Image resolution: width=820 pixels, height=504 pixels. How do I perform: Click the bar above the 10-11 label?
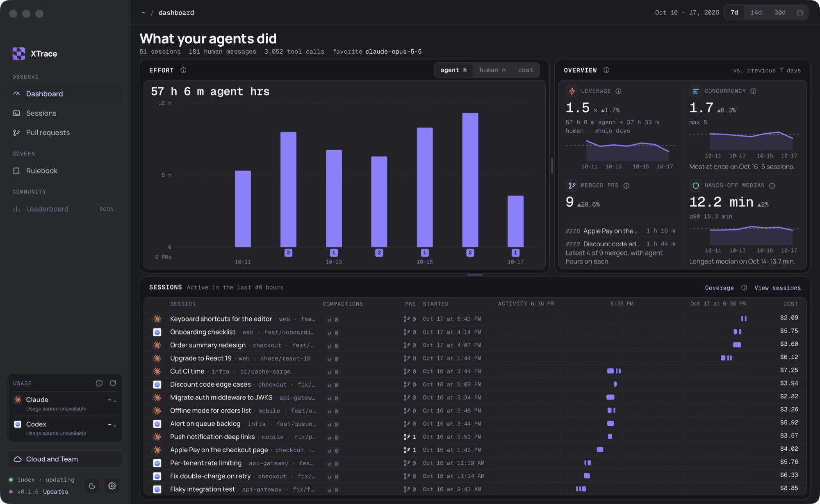243,209
